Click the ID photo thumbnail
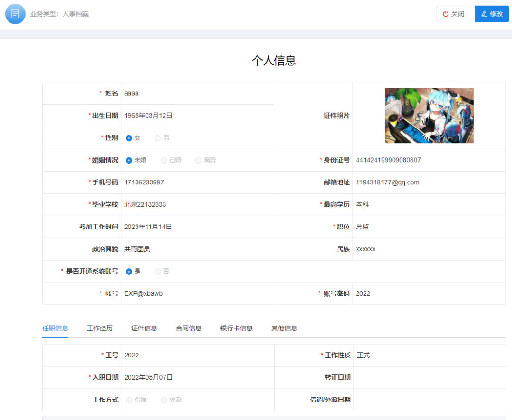The width and height of the screenshot is (512, 420). 429,116
